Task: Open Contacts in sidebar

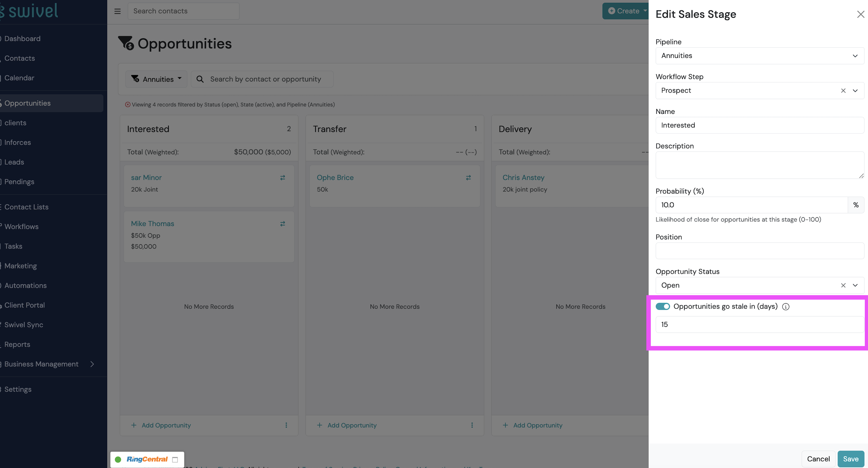Action: pos(20,58)
